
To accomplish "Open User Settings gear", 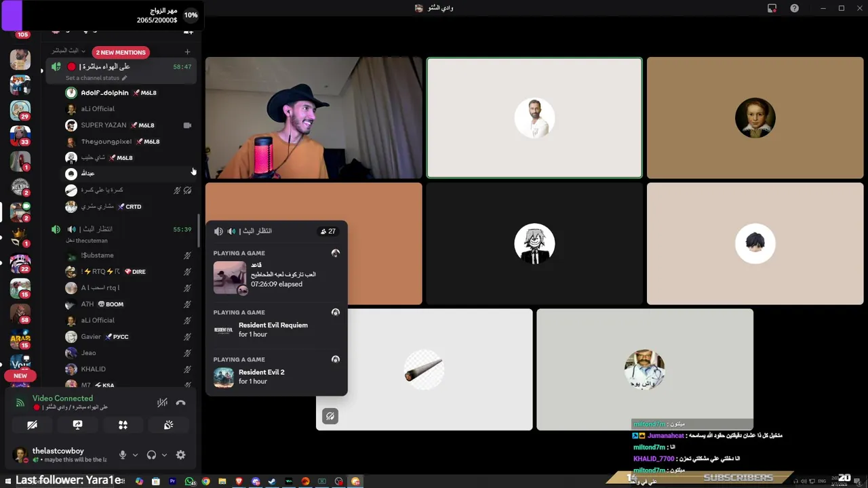I will [x=180, y=455].
